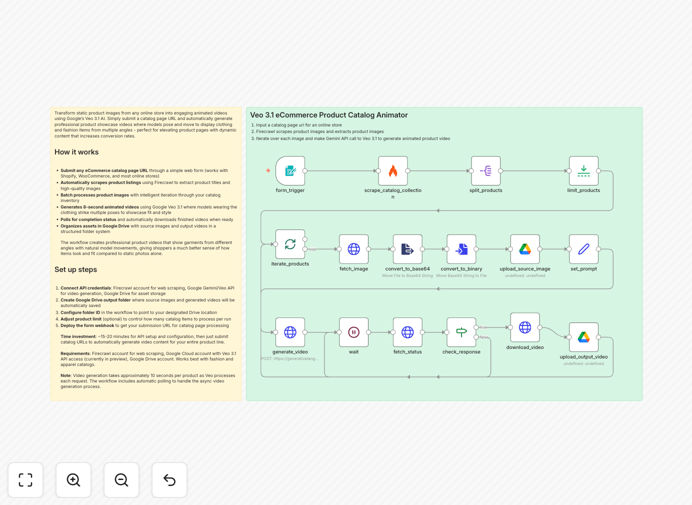Click the limit_products label text

(583, 190)
